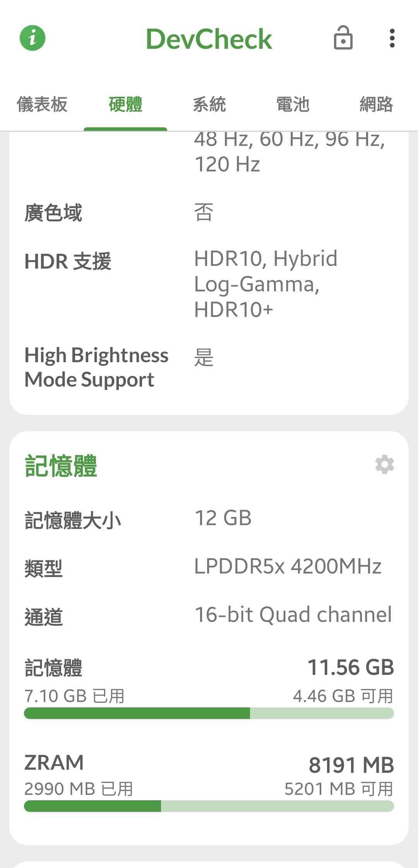Go to the 系統 tab
Image resolution: width=418 pixels, height=868 pixels.
tap(209, 104)
